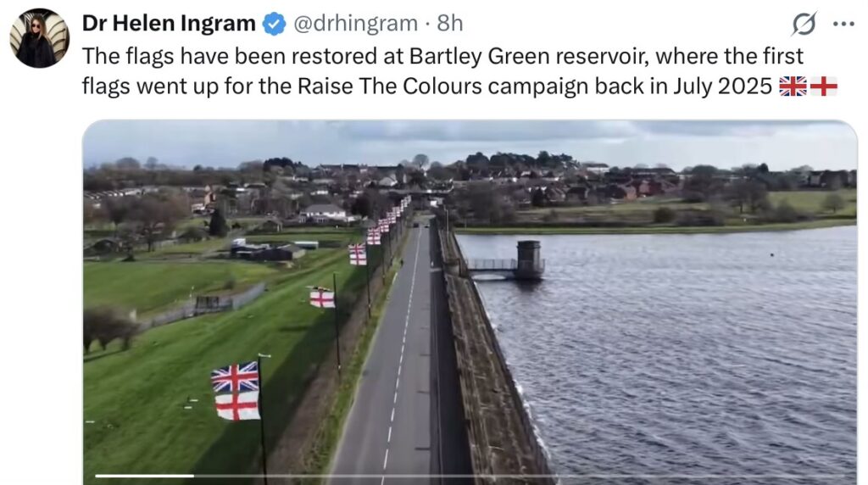Open Dr Helen Ingram's profile avatar
Screen dimensions: 868x485
[39, 38]
